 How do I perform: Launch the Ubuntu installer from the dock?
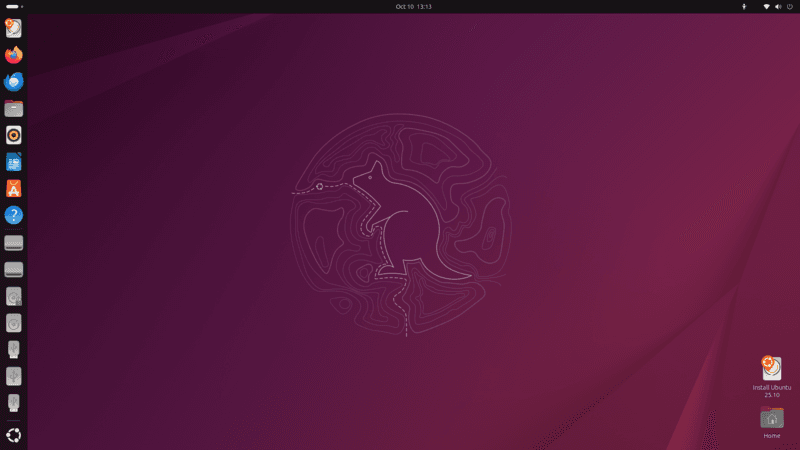click(14, 29)
